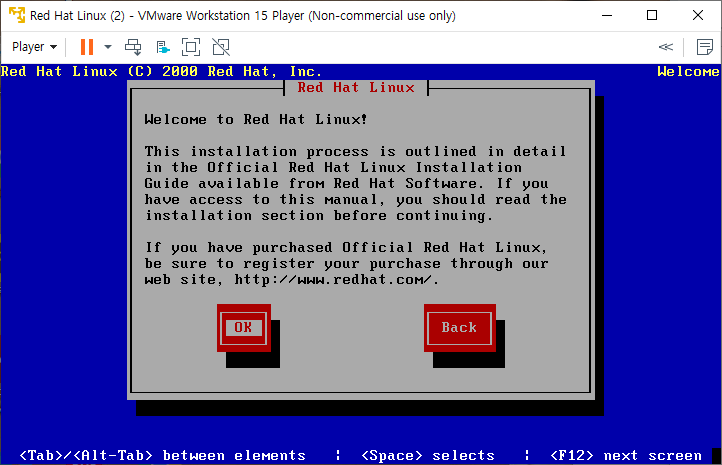Screen dimensions: 722x465
Task: Click the "Welcome to Red Hat Linux!" text
Action: tap(256, 120)
